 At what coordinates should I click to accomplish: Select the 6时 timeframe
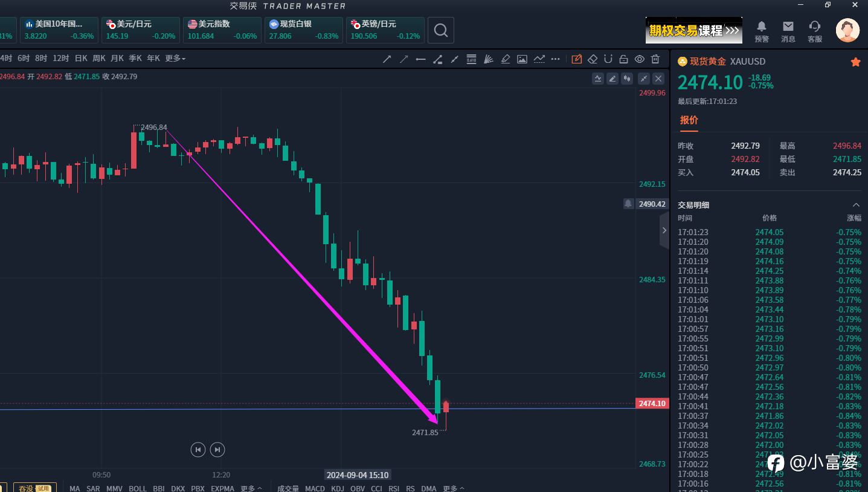point(24,59)
